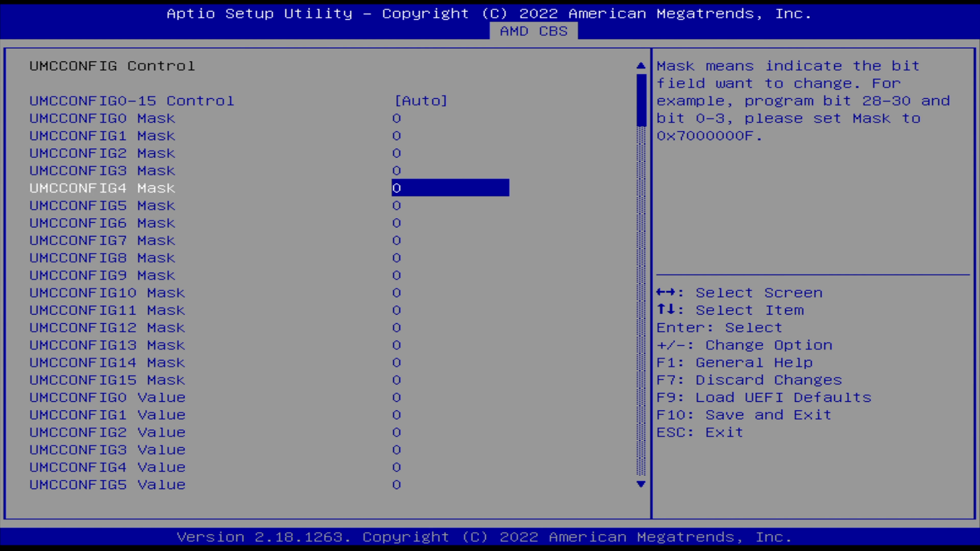The image size is (980, 551).
Task: Click the UMCCONFIG14 Mask value field
Action: (x=396, y=363)
